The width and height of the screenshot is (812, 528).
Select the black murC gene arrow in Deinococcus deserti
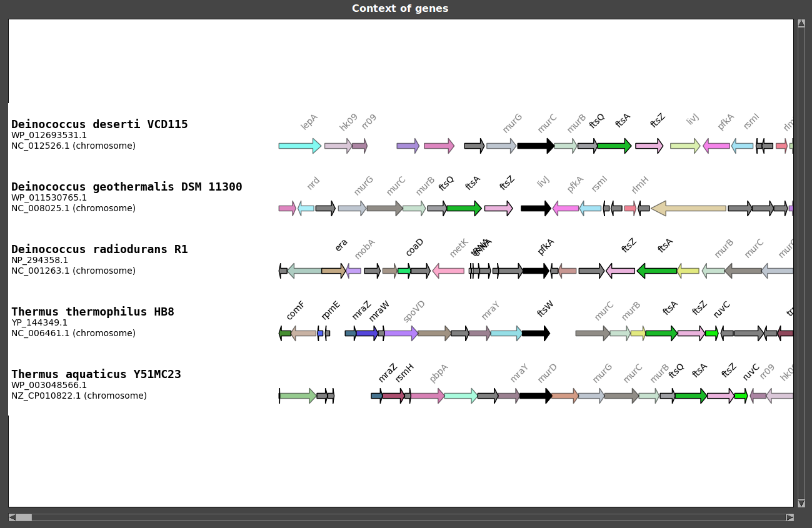pos(535,146)
